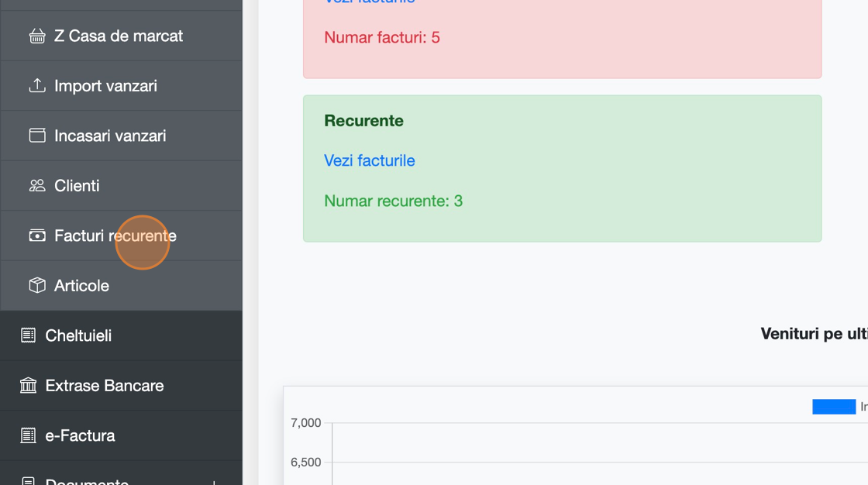Click the blue legend swatch on the chart
This screenshot has height=485, width=868.
point(833,407)
